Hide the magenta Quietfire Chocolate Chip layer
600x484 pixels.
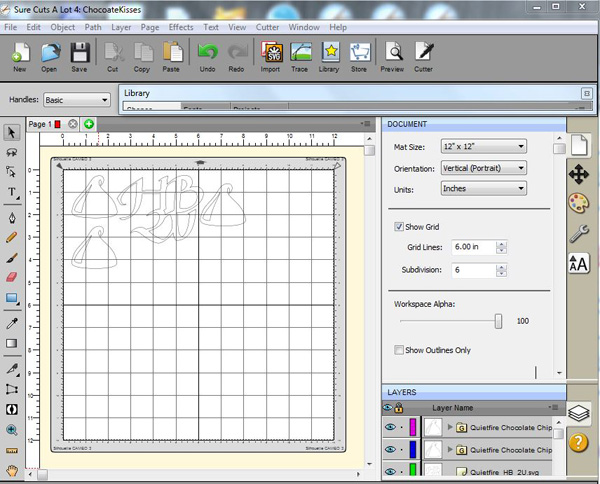390,427
